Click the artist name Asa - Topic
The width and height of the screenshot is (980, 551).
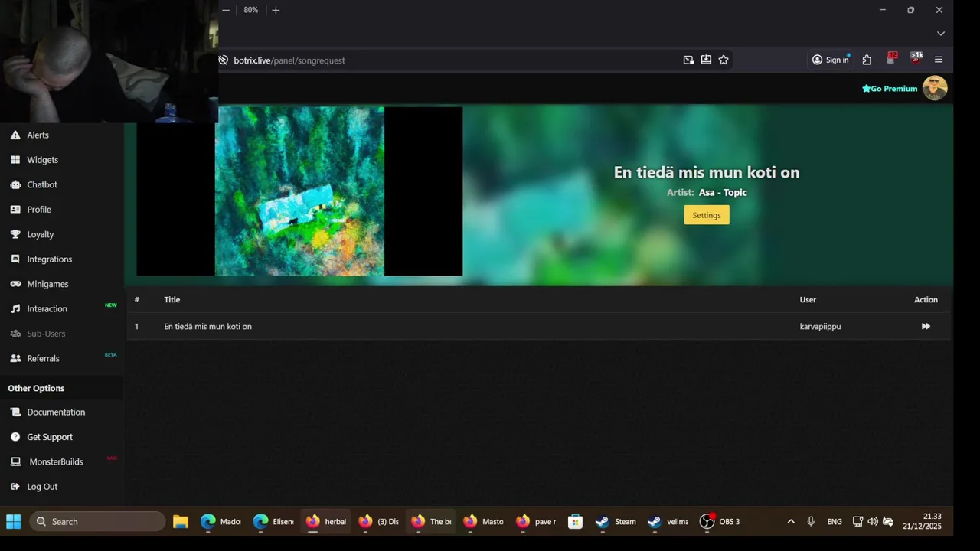723,192
